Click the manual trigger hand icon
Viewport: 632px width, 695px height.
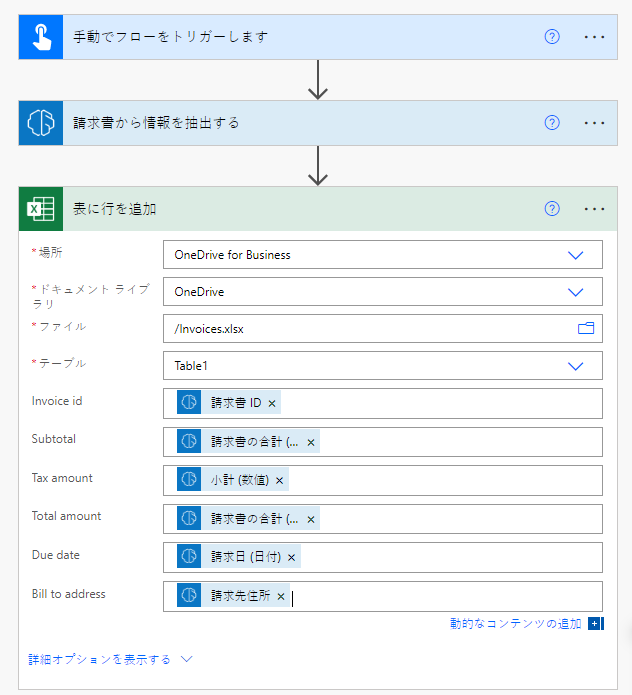pos(41,37)
